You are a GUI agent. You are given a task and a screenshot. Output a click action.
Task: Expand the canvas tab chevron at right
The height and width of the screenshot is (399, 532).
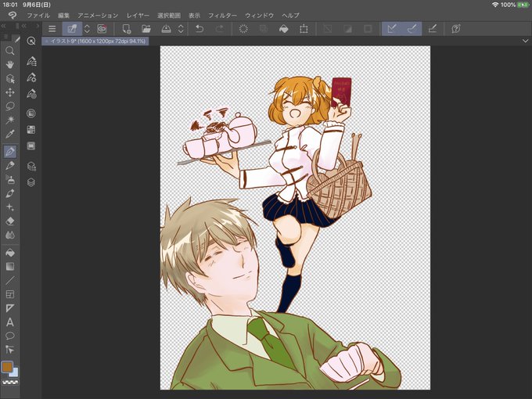click(525, 41)
